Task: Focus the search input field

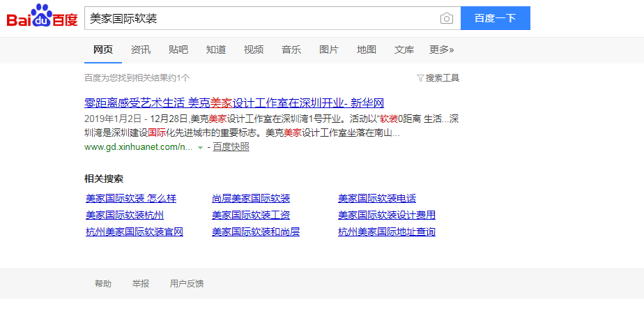Action: (261, 18)
